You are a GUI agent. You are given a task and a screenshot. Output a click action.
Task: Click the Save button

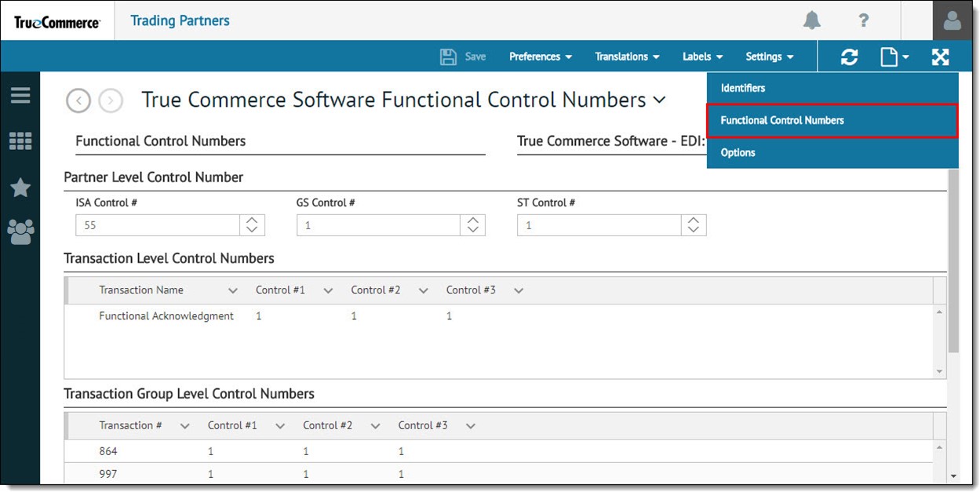(463, 56)
